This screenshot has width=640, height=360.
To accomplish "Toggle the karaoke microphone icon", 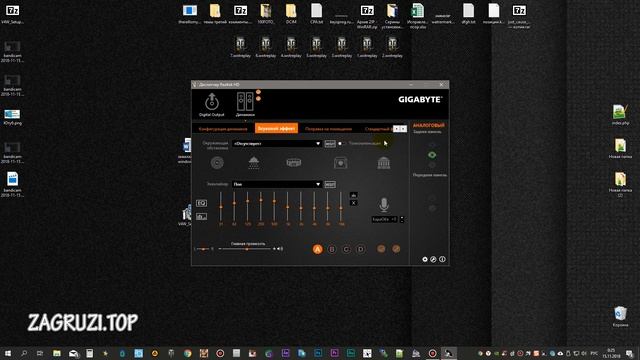I will (x=384, y=204).
